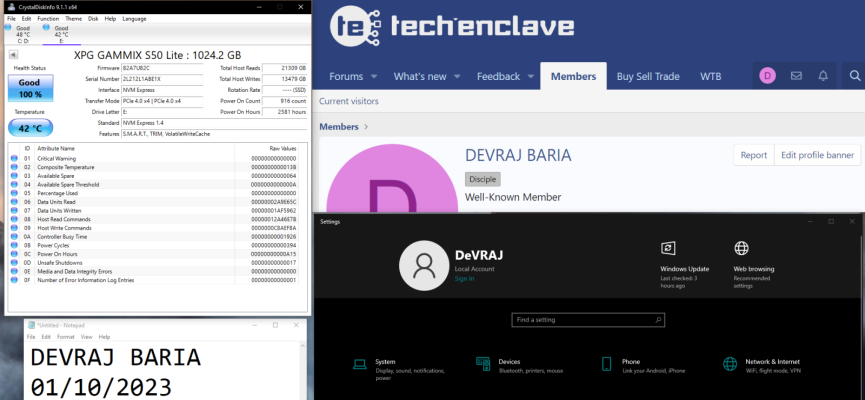The width and height of the screenshot is (865, 400).
Task: Select the Data Units Read attribute row
Action: [x=154, y=202]
